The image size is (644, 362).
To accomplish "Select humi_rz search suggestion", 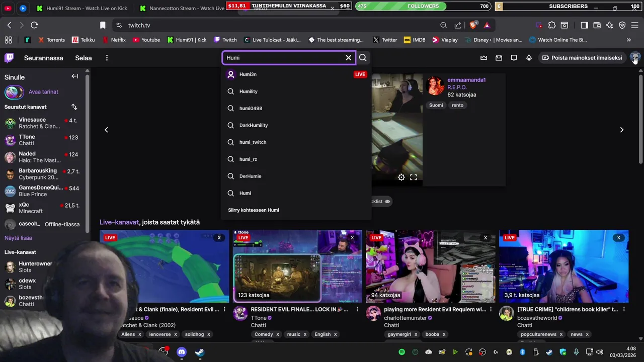I will pyautogui.click(x=296, y=159).
